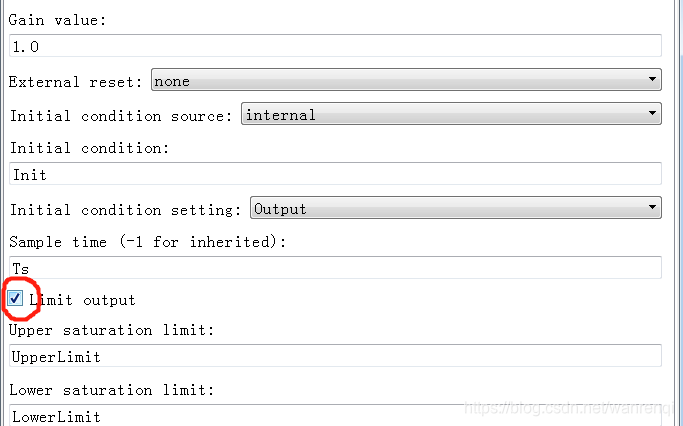Screen dimensions: 683x426
Task: Click the "Limit output" checkbox label text
Action: (82, 300)
